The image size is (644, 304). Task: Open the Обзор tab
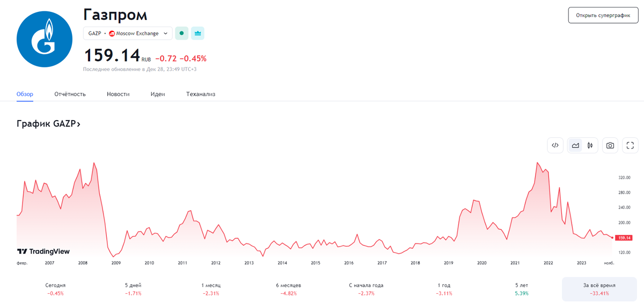click(x=25, y=94)
